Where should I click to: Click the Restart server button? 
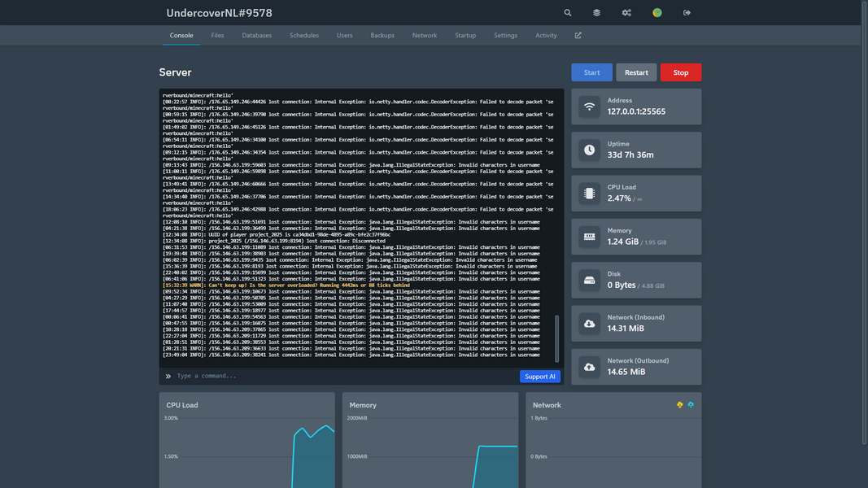click(x=636, y=72)
